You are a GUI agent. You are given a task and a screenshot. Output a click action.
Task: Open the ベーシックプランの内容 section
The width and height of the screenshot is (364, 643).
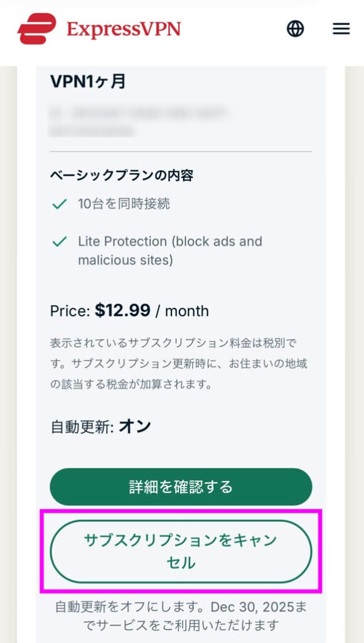(x=123, y=176)
